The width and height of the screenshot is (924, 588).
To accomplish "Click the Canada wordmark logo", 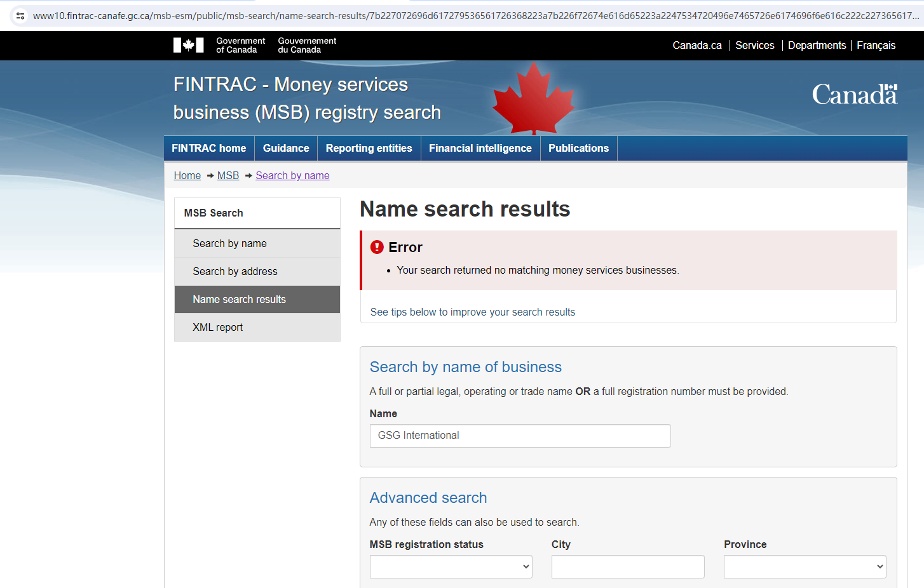I will pyautogui.click(x=854, y=95).
